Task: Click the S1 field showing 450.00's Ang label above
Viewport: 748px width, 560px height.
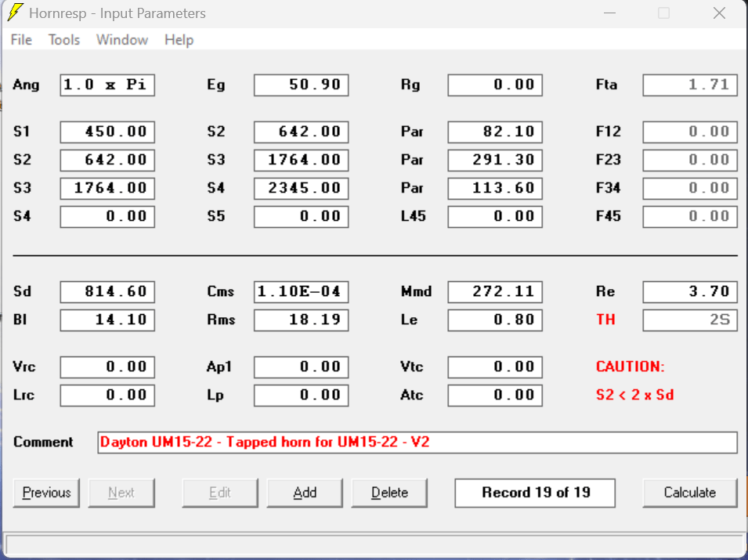Action: (x=26, y=85)
